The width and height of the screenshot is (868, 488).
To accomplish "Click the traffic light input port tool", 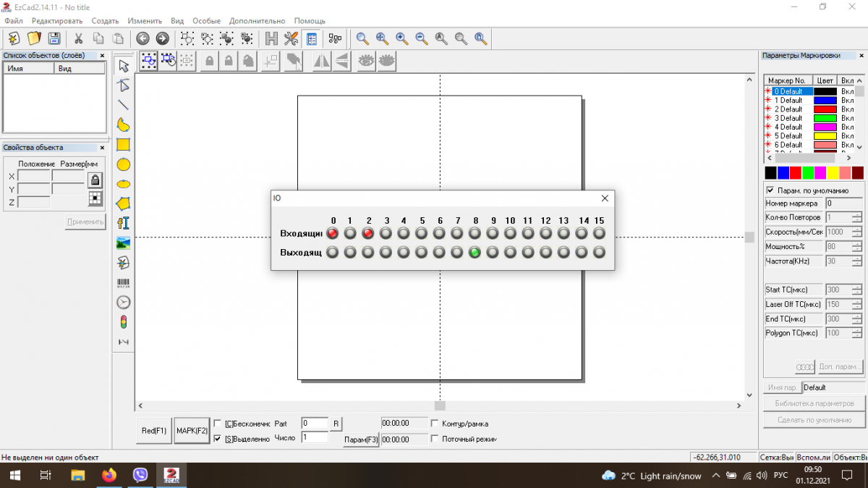I will click(x=124, y=322).
